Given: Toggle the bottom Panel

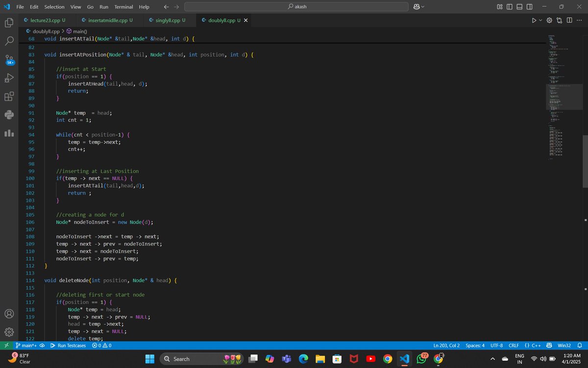Looking at the screenshot, I should click(520, 7).
